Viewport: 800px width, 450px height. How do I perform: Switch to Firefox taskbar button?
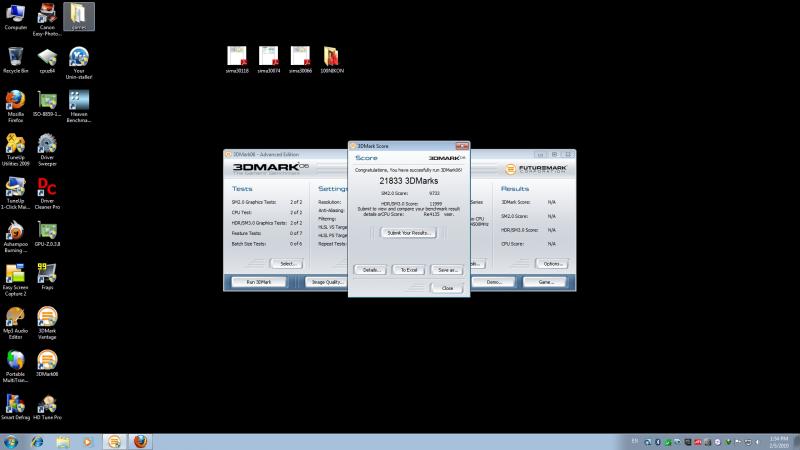140,442
